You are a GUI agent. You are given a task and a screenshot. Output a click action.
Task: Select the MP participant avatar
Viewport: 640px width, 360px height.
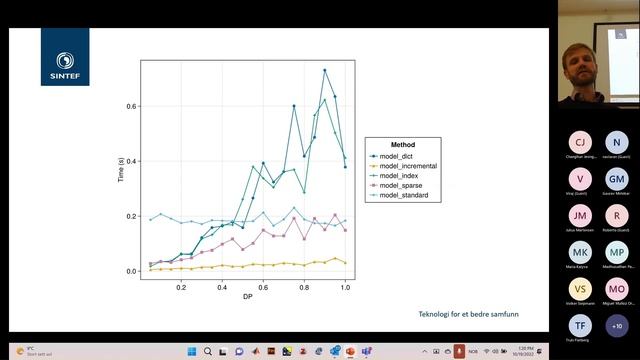pos(617,252)
